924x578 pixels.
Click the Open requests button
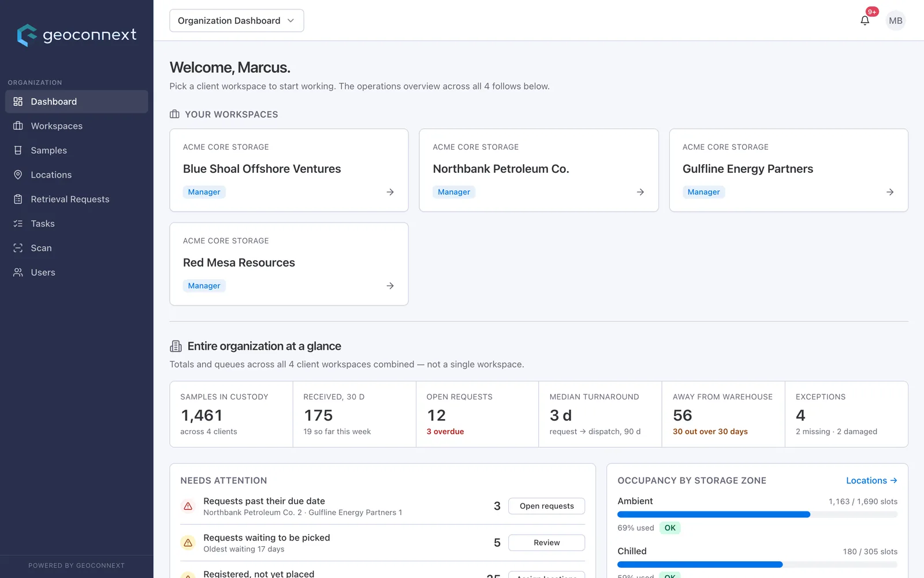(x=546, y=506)
